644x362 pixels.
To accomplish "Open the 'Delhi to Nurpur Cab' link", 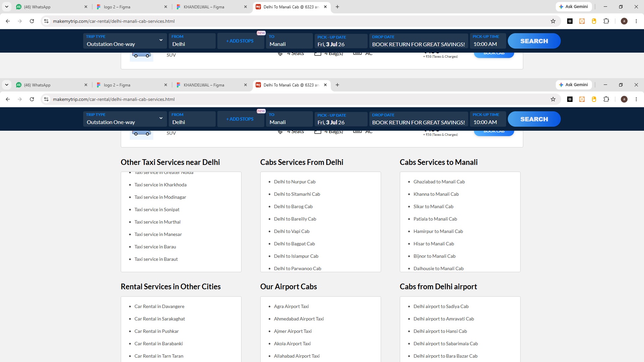I will tap(294, 182).
